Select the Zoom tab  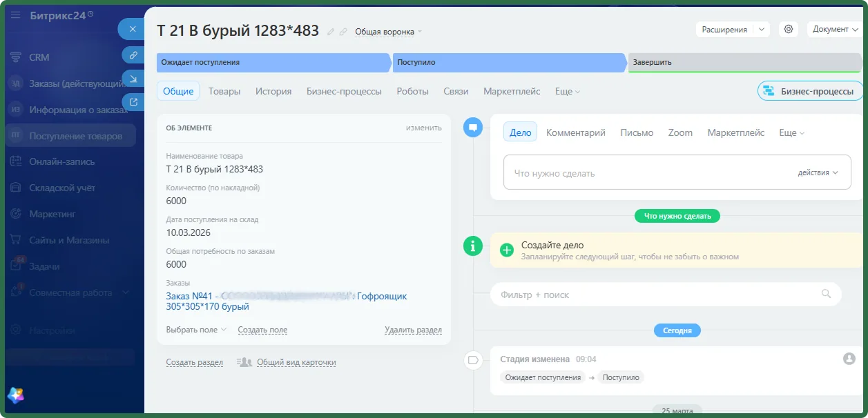680,132
